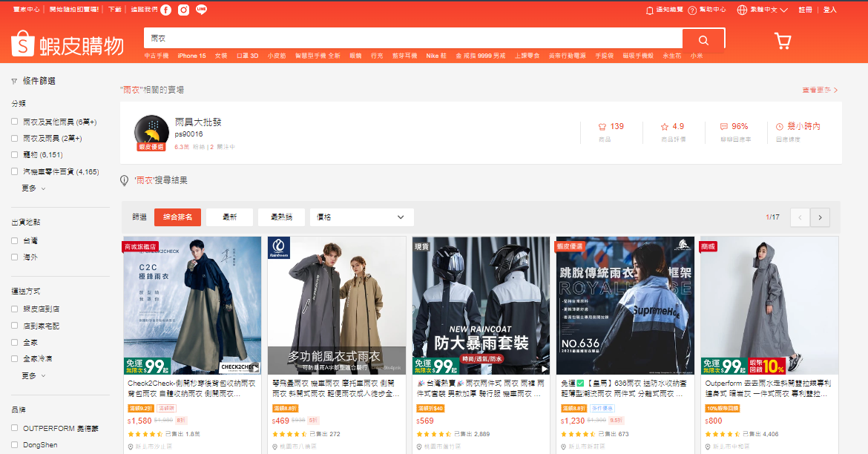
Task: Tick the DongShen brand checkbox
Action: tap(14, 444)
